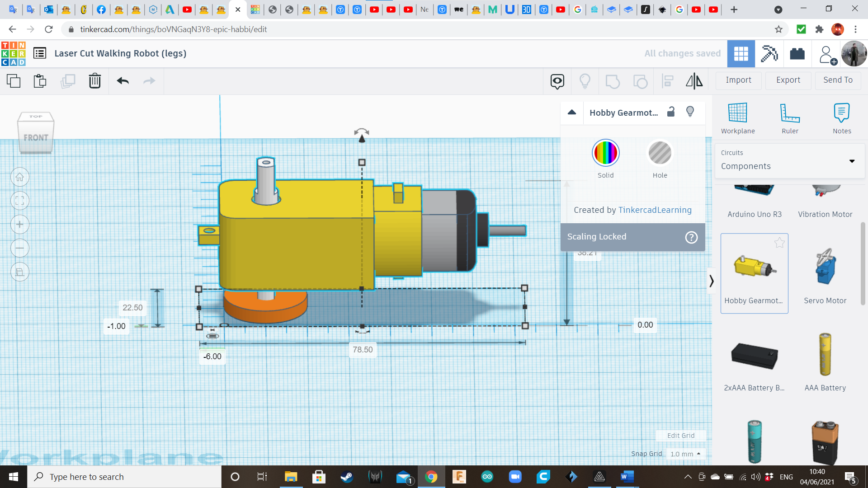Delete the selected gearmotor
The height and width of the screenshot is (488, 868).
pos(94,81)
